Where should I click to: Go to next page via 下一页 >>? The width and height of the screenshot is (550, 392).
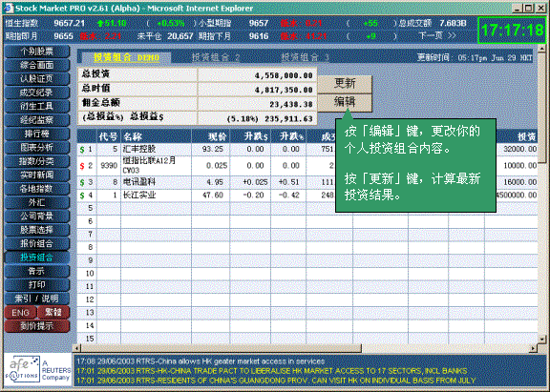coord(437,35)
